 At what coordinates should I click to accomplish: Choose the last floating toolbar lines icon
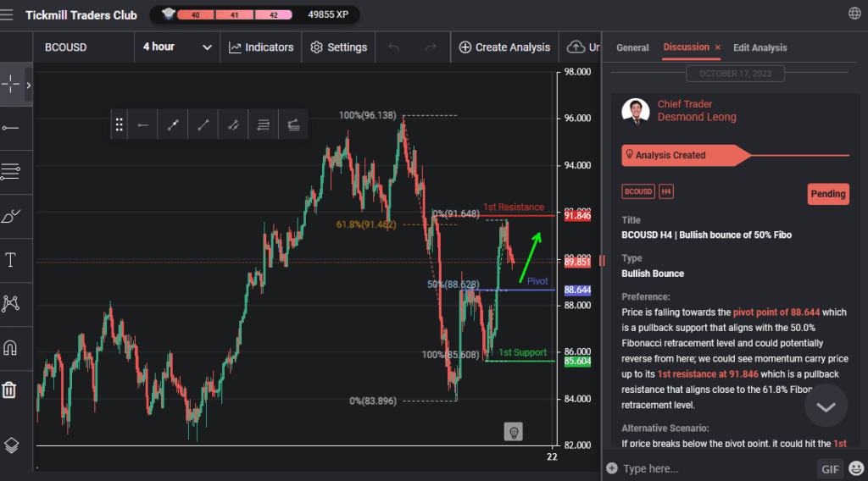(x=294, y=125)
